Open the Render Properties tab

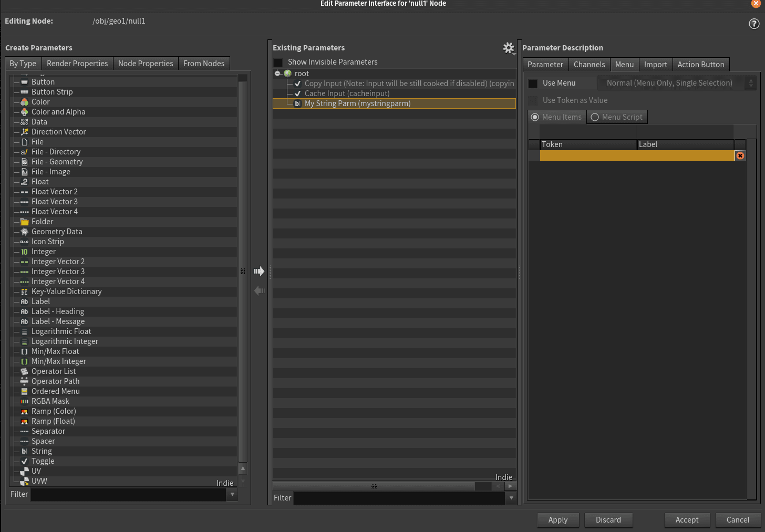pyautogui.click(x=77, y=64)
